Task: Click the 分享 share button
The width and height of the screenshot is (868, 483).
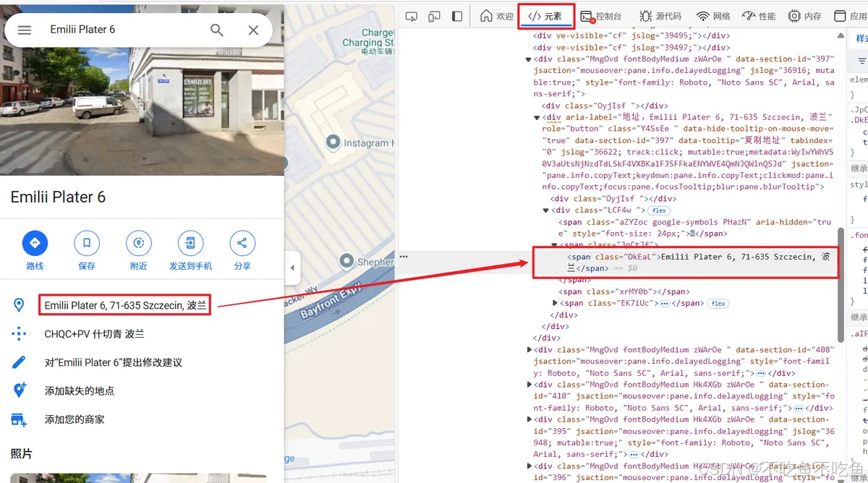Action: (242, 250)
